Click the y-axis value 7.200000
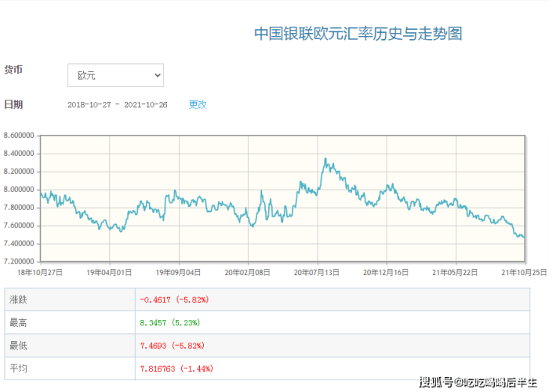The width and height of the screenshot is (549, 392). [19, 261]
